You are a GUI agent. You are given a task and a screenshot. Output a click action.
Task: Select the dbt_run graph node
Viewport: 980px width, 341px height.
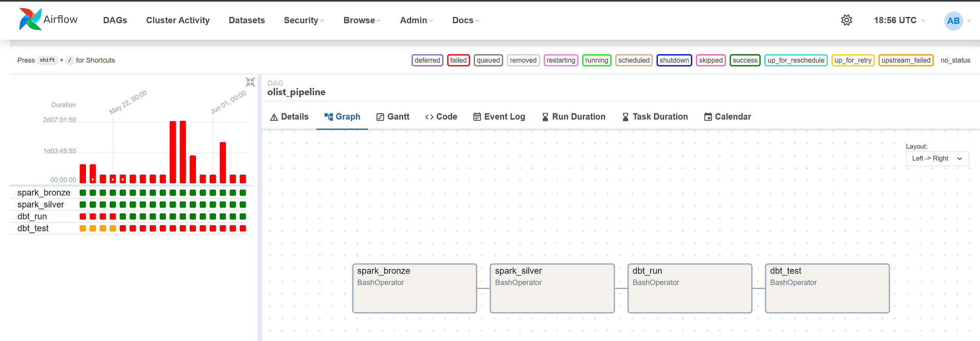[x=690, y=288]
